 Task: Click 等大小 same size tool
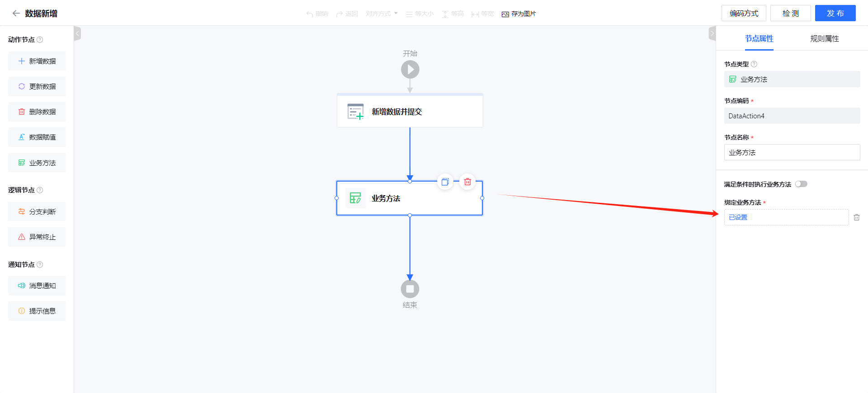420,14
